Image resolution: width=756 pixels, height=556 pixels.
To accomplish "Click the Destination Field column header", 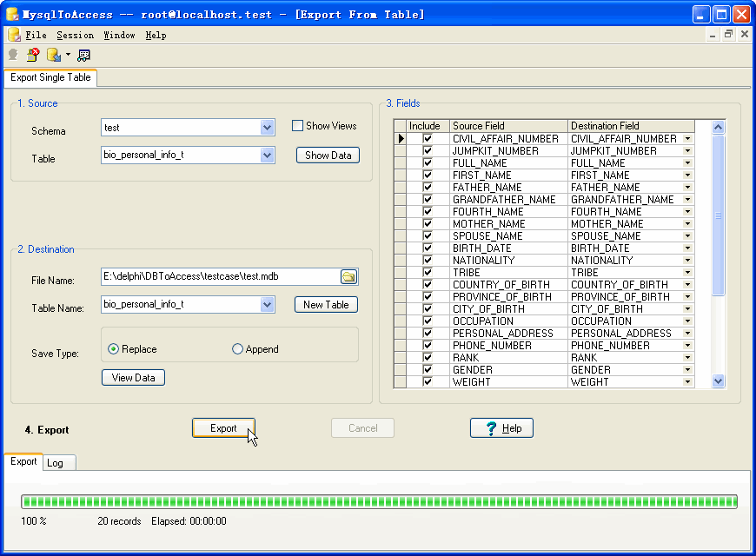I will 632,126.
